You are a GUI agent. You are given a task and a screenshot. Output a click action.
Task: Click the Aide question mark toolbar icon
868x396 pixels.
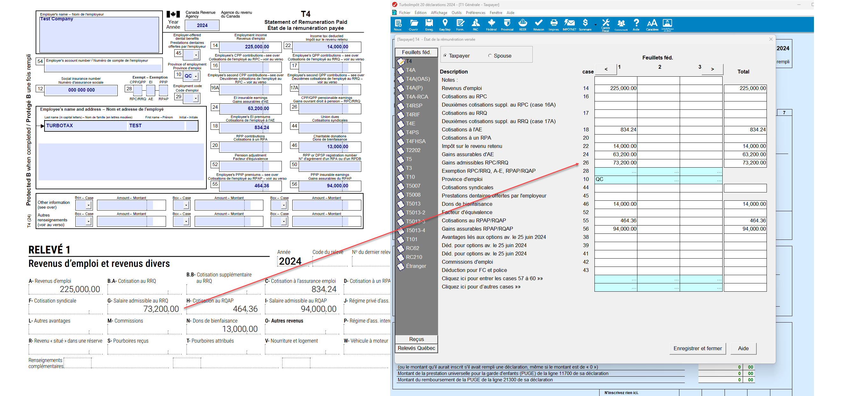point(636,24)
